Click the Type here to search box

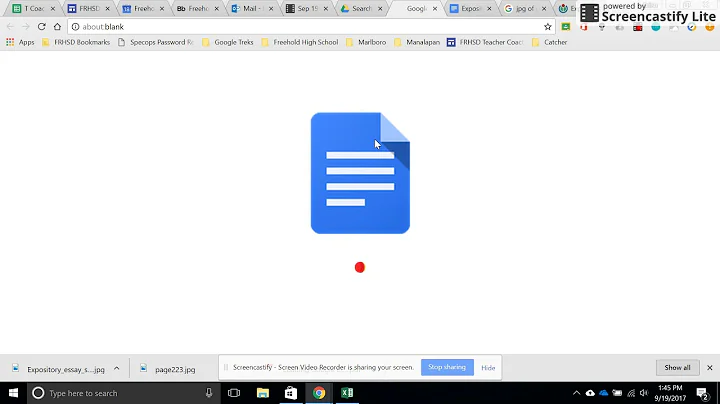point(124,393)
